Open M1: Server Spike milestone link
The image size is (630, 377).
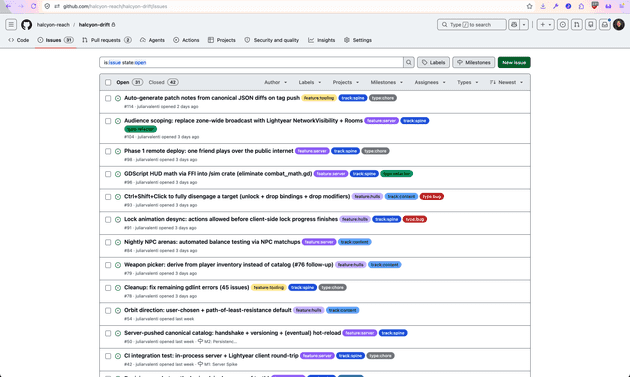click(x=217, y=364)
